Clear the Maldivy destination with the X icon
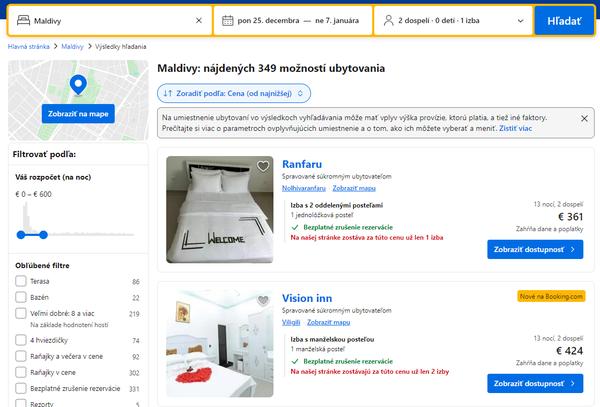The width and height of the screenshot is (600, 407). point(198,20)
